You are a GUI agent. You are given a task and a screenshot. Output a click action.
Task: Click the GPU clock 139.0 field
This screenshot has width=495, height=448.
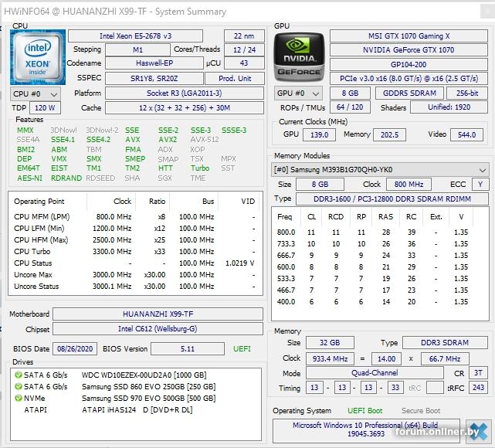(319, 135)
